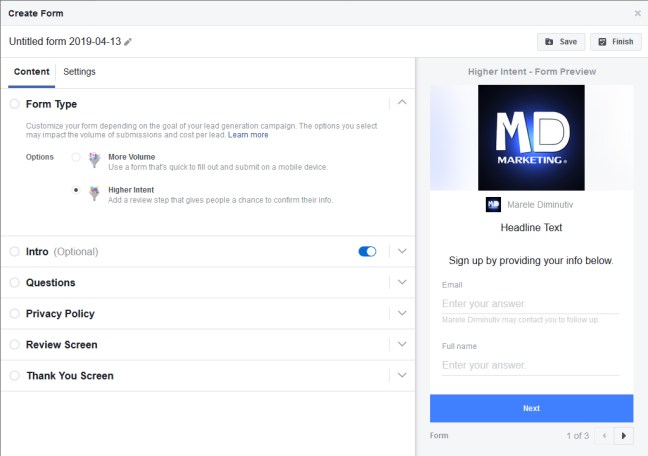Click the Email answer field in preview

tap(531, 304)
